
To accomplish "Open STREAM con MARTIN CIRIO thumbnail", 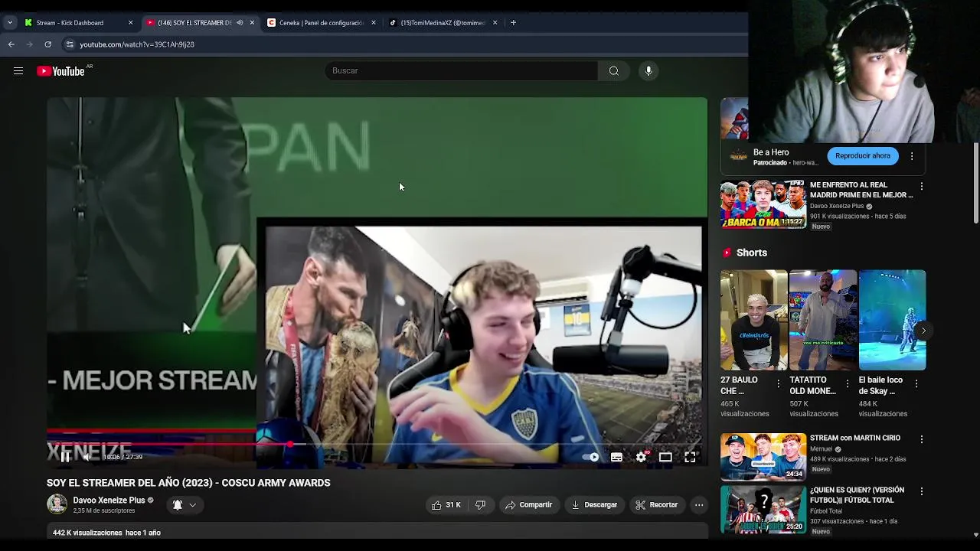I will point(763,457).
